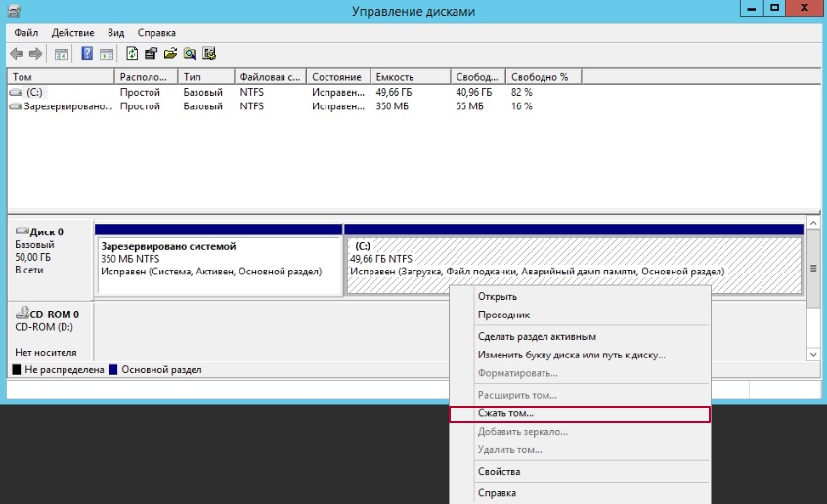This screenshot has height=504, width=827.
Task: Open the blue Help question mark icon
Action: pyautogui.click(x=87, y=54)
